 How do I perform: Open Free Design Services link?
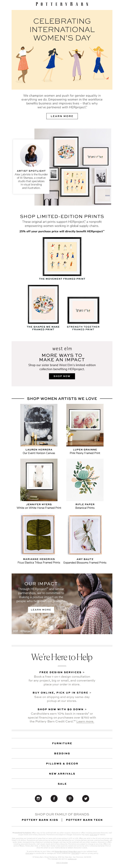point(62,672)
